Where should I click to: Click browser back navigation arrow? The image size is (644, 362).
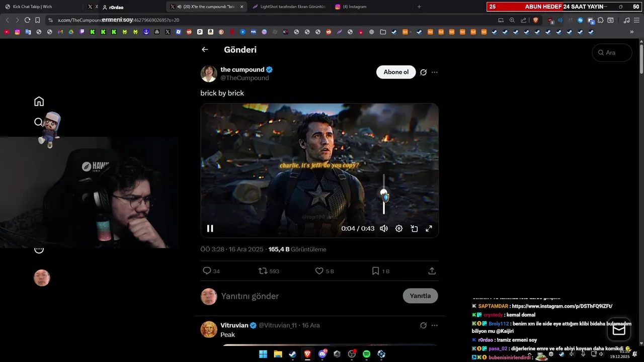(7, 20)
